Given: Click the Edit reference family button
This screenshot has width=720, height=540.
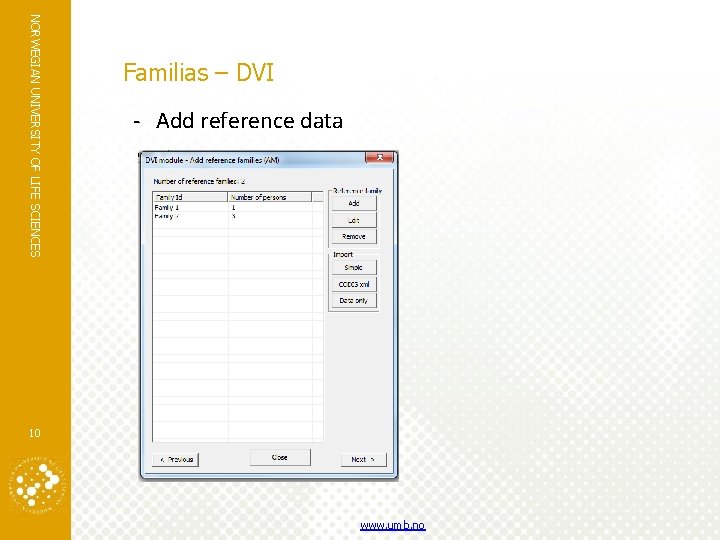Looking at the screenshot, I should tap(354, 220).
